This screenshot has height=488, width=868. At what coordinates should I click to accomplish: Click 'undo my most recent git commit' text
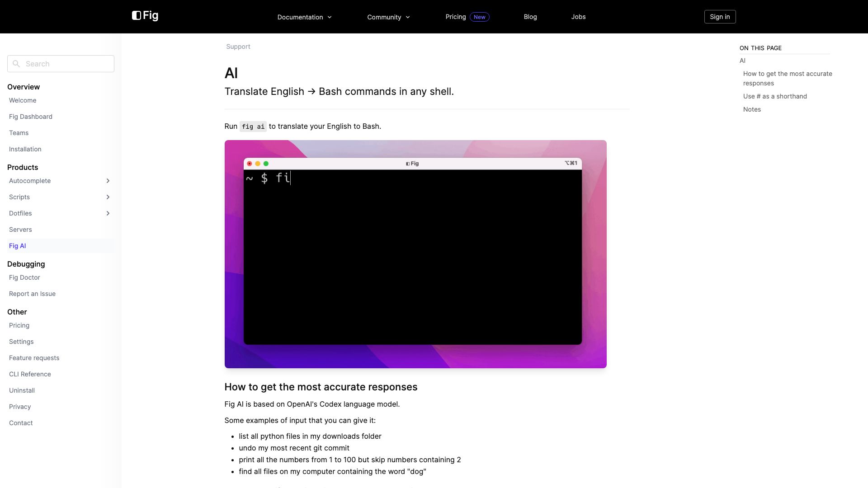(294, 448)
